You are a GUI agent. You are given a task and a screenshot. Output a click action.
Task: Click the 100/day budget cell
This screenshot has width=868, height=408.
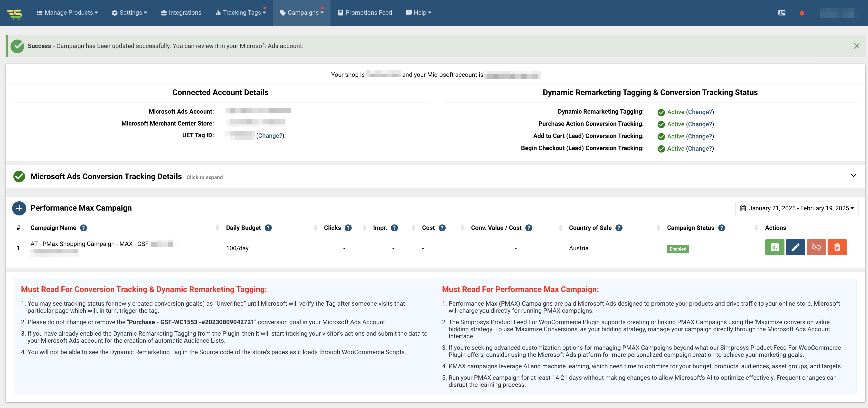237,248
